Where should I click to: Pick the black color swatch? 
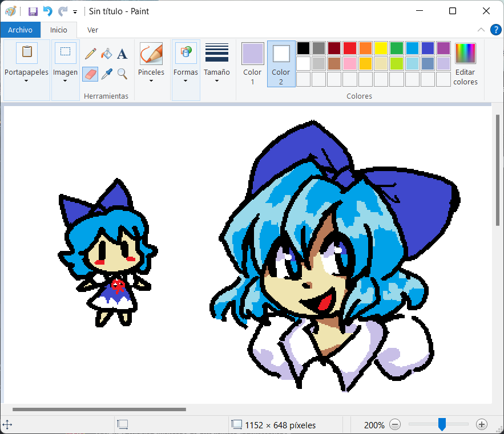(303, 48)
